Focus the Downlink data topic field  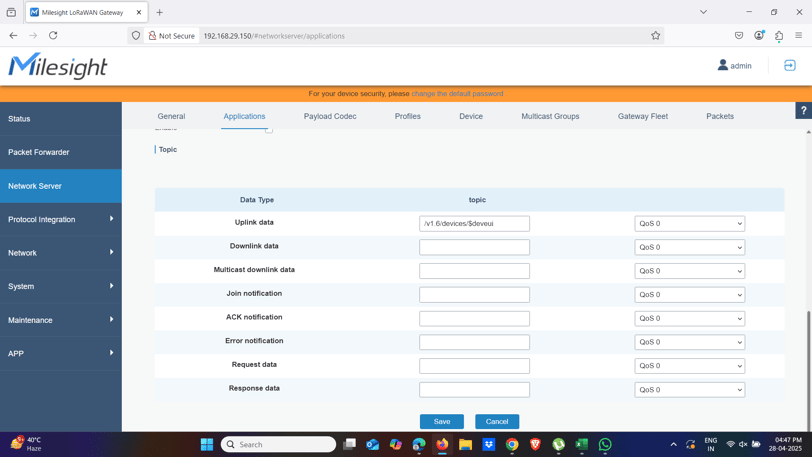[x=474, y=247]
